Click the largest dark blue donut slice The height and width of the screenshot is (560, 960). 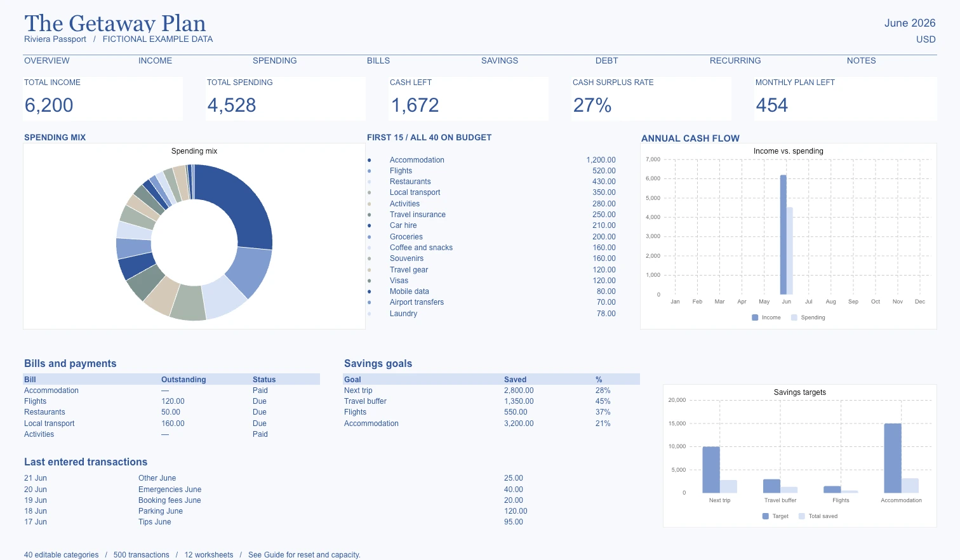click(238, 203)
